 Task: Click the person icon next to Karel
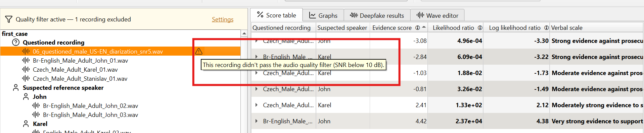(26, 124)
